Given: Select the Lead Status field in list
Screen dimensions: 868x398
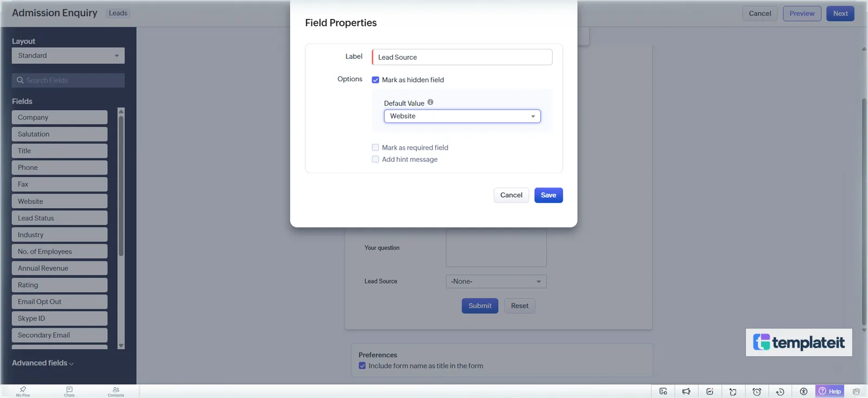Looking at the screenshot, I should click(x=60, y=218).
